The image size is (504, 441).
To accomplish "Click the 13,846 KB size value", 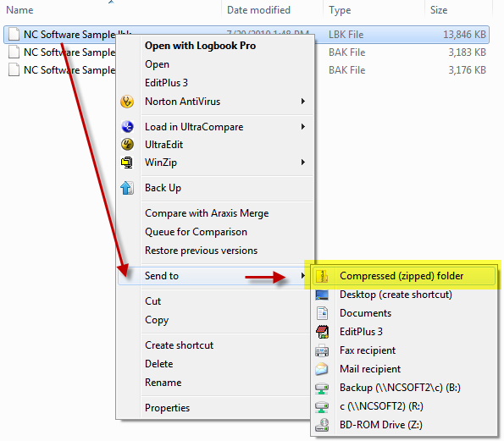I will (x=464, y=35).
